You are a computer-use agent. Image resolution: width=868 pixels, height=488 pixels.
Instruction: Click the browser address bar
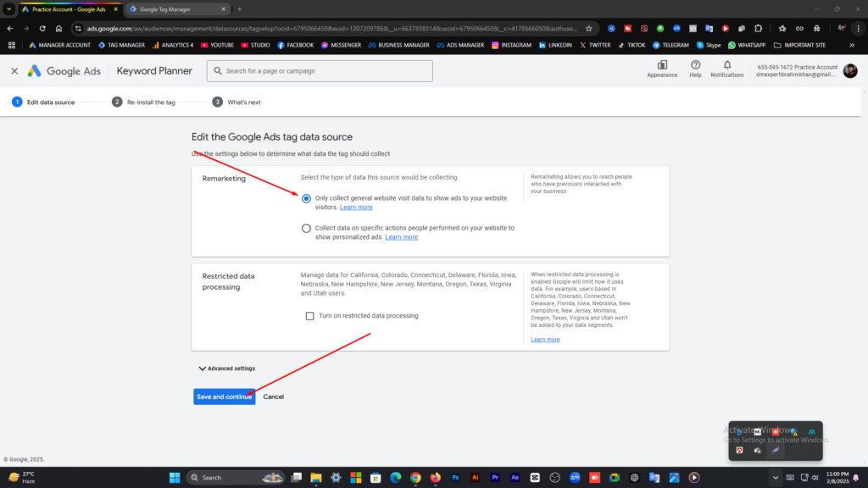[x=332, y=28]
